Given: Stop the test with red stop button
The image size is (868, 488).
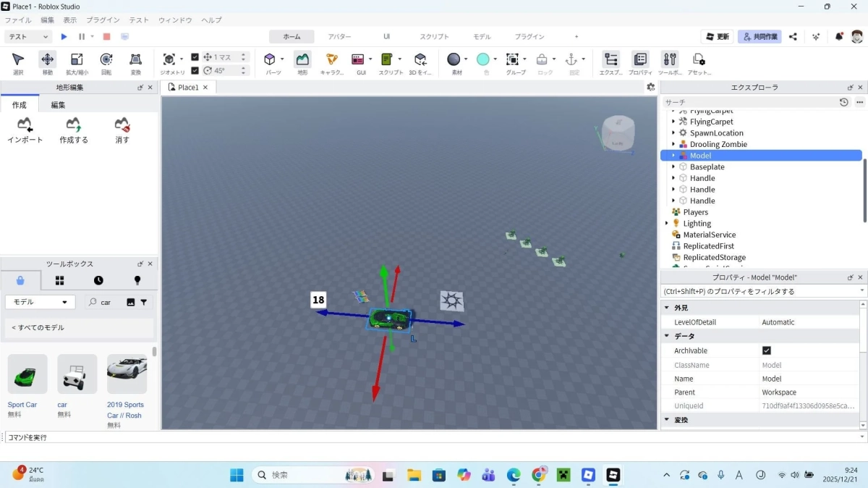Looking at the screenshot, I should 106,36.
